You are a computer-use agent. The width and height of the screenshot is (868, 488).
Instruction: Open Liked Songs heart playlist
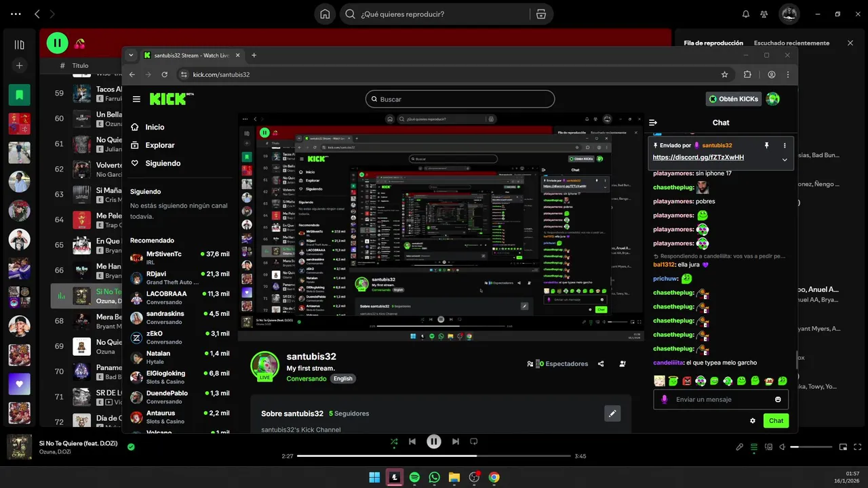point(19,384)
